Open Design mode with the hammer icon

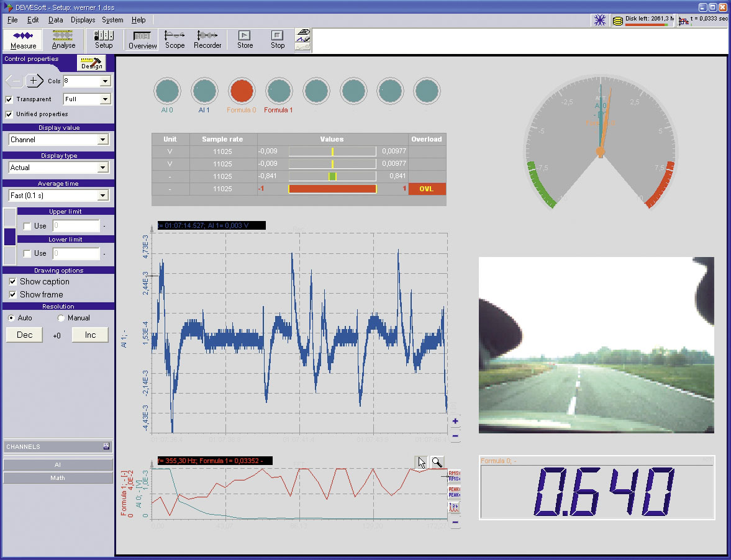click(x=91, y=63)
